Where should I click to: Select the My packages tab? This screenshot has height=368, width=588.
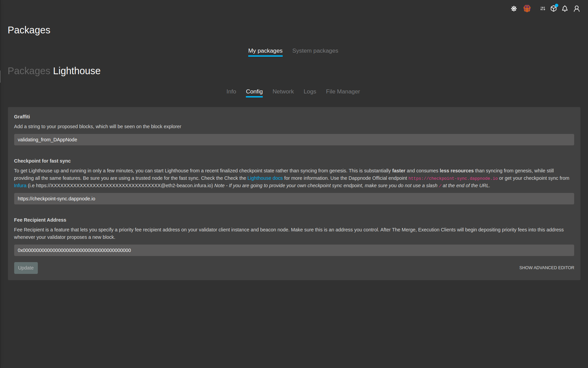265,51
